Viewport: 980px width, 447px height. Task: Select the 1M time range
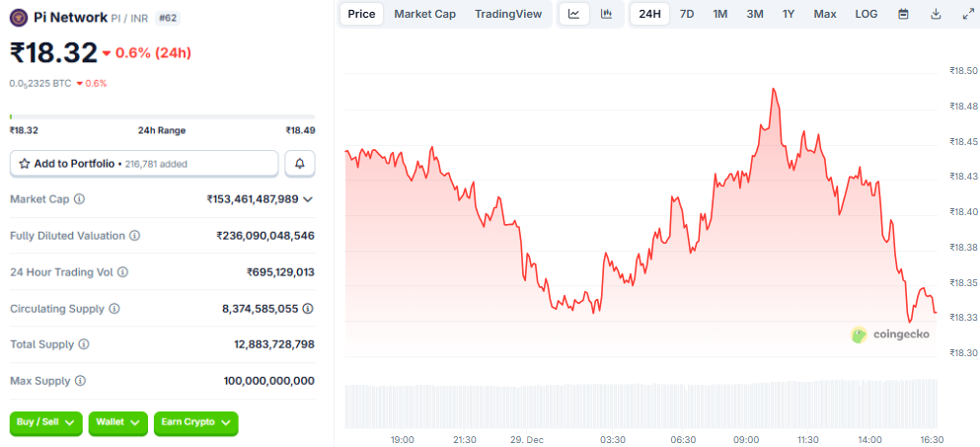(x=720, y=14)
